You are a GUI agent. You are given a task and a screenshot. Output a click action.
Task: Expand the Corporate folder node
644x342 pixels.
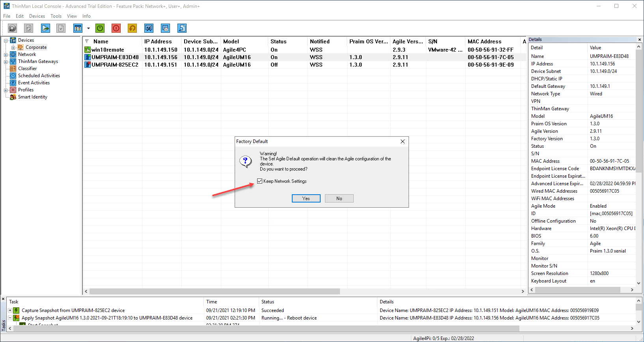click(13, 48)
